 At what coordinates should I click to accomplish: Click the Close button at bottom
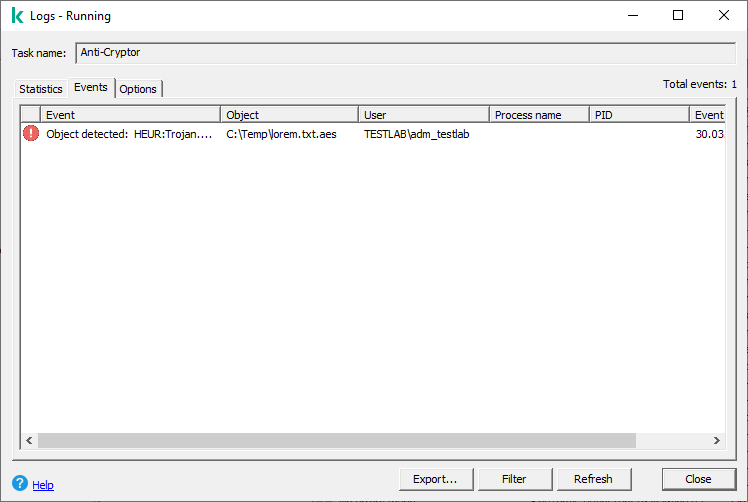click(x=698, y=479)
